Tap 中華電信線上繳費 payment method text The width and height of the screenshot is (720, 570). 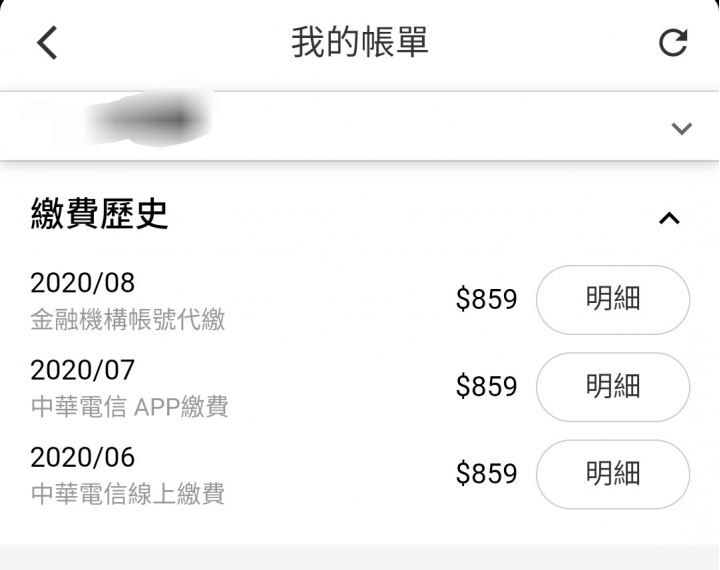point(128,494)
